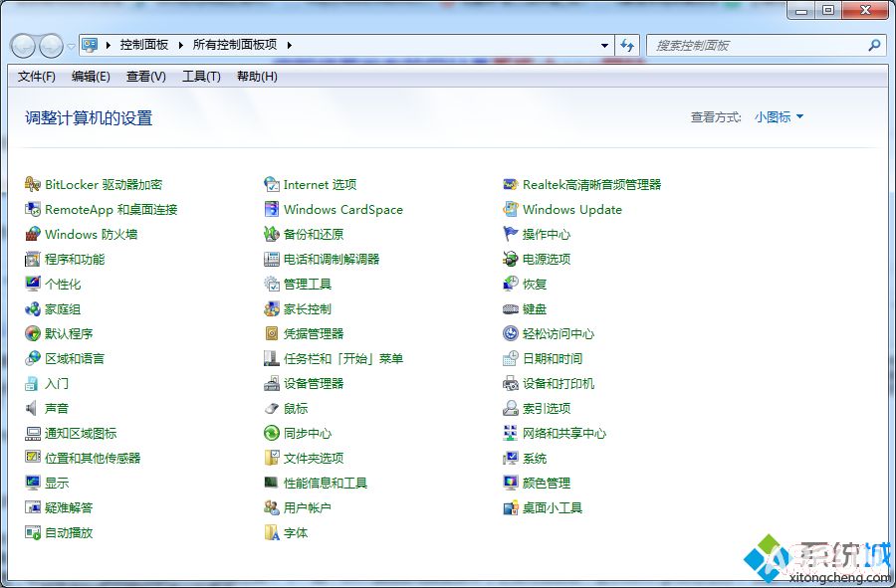Viewport: 896px width, 588px height.
Task: Navigate to 控制面板 via breadcrumb link
Action: (x=146, y=45)
